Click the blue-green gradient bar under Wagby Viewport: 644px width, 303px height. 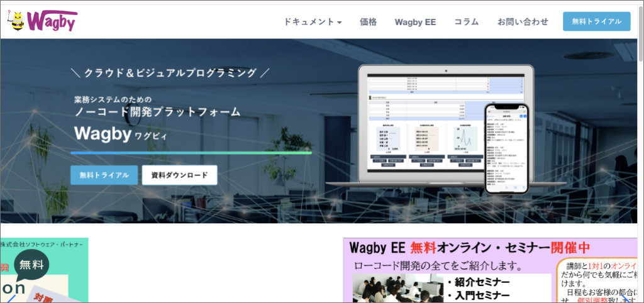click(x=191, y=153)
